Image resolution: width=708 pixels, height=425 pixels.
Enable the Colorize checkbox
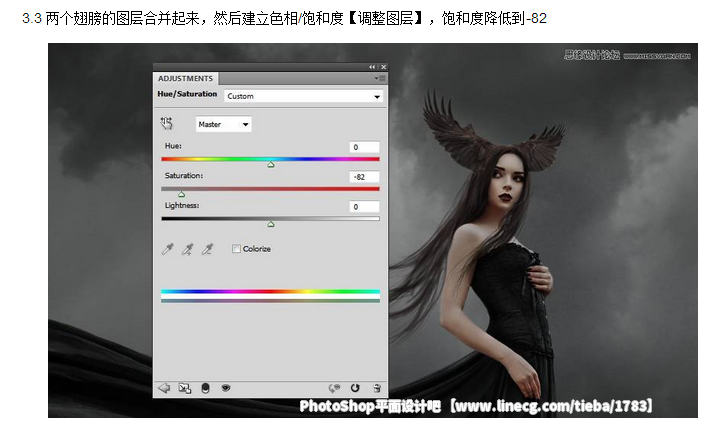pos(236,249)
